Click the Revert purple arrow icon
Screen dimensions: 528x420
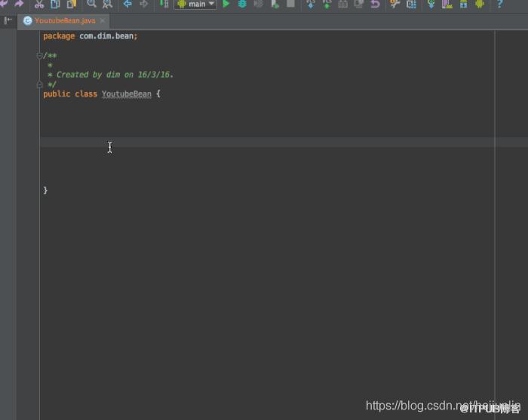click(x=375, y=4)
